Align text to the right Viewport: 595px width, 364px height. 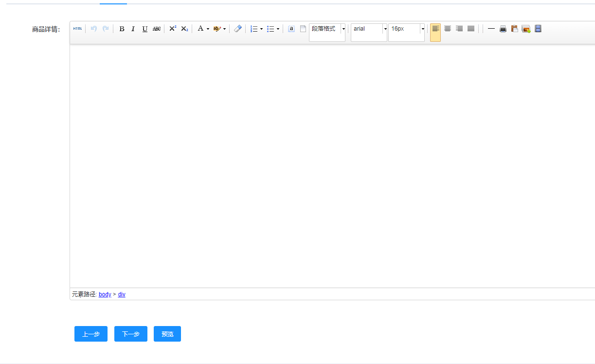459,29
